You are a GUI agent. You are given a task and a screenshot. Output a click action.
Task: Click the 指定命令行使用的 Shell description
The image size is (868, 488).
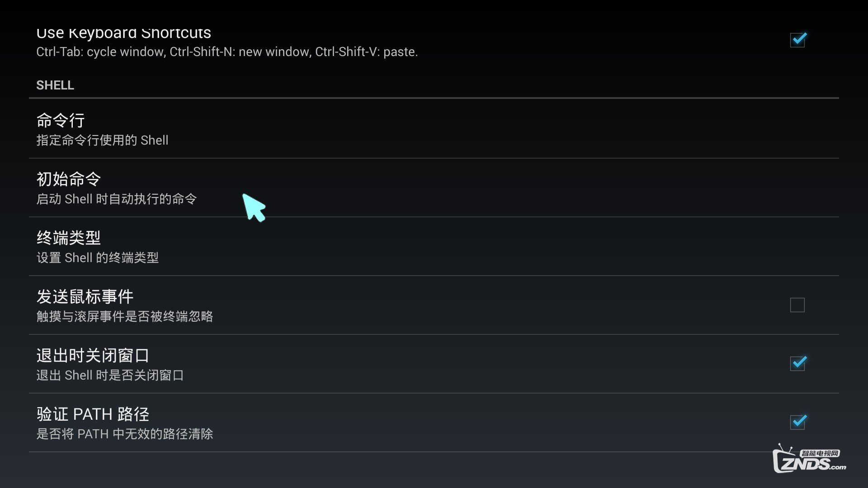pyautogui.click(x=102, y=141)
